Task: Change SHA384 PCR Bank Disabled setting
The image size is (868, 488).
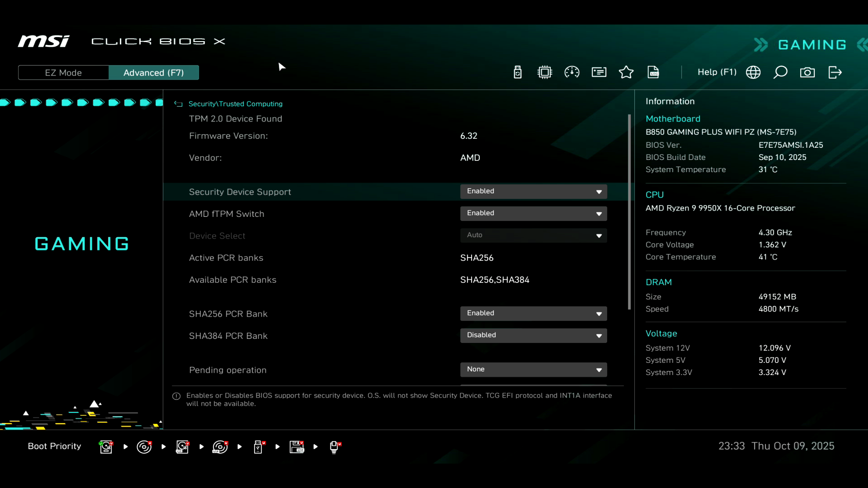Action: (x=533, y=335)
